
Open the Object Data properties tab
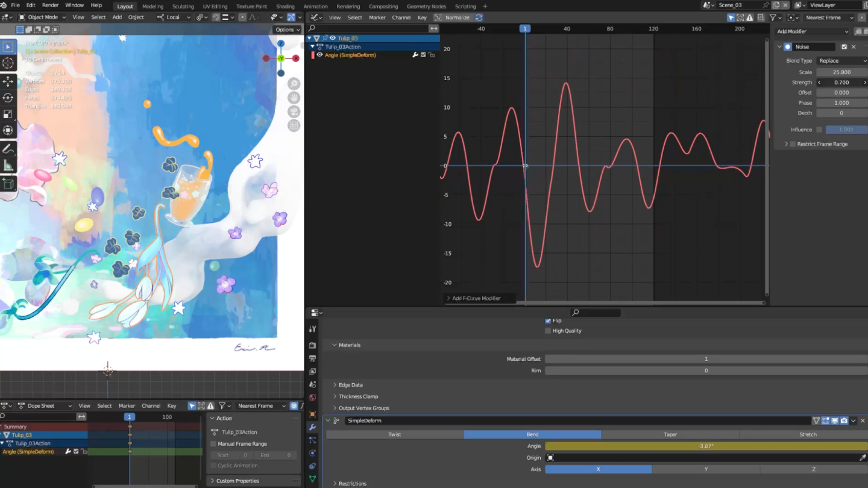tap(312, 479)
